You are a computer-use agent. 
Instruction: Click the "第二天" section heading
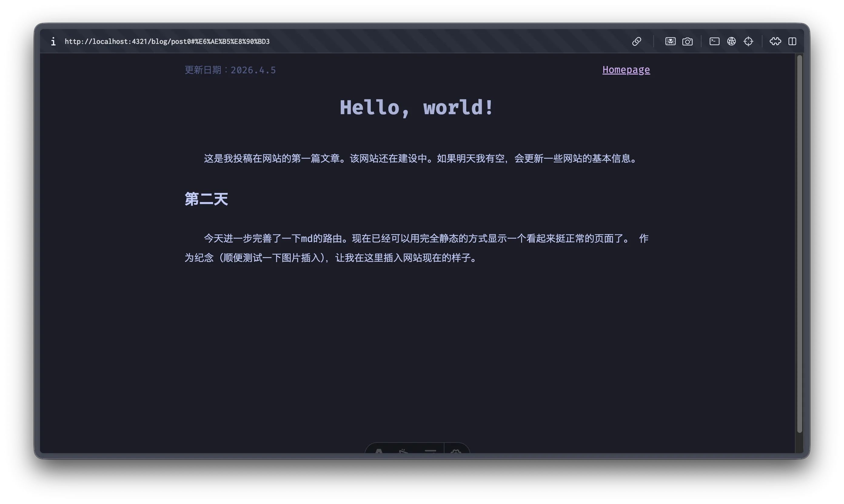tap(206, 199)
